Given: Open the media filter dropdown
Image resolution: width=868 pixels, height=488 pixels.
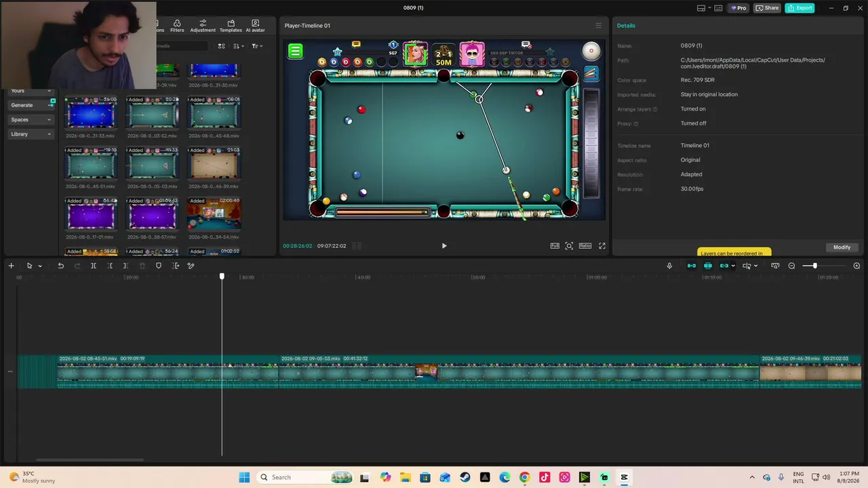Looking at the screenshot, I should click(x=256, y=46).
